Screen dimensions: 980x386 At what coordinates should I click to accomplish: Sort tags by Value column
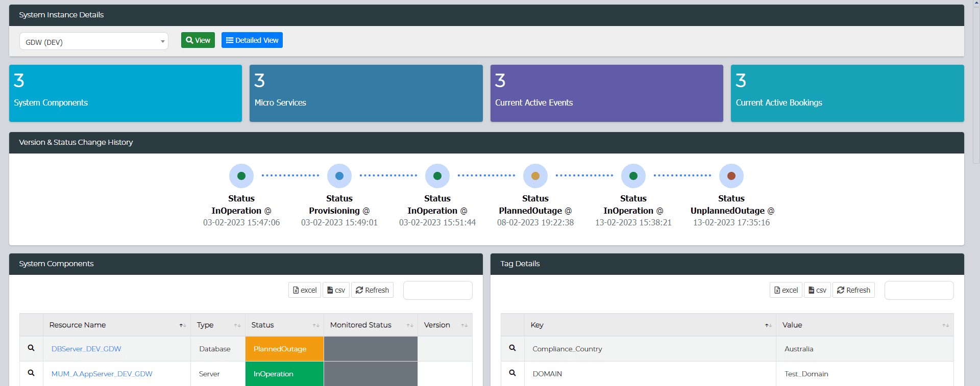[x=865, y=325]
